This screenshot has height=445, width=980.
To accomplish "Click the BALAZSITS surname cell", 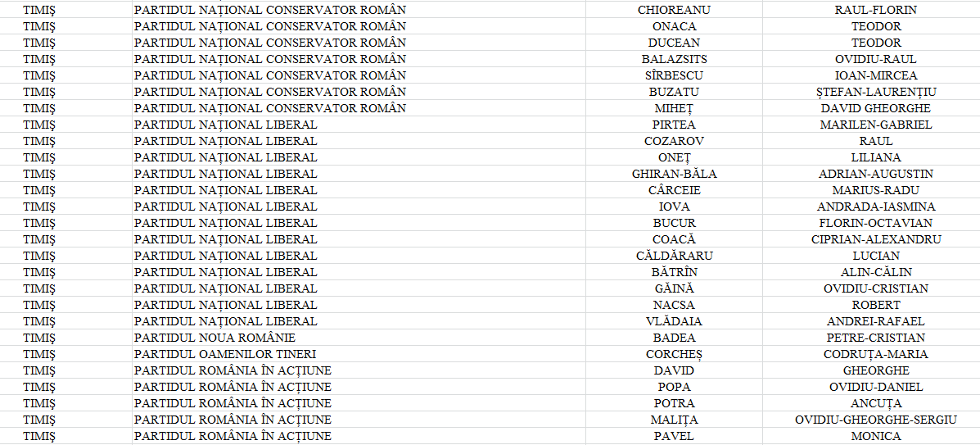I will pos(674,59).
